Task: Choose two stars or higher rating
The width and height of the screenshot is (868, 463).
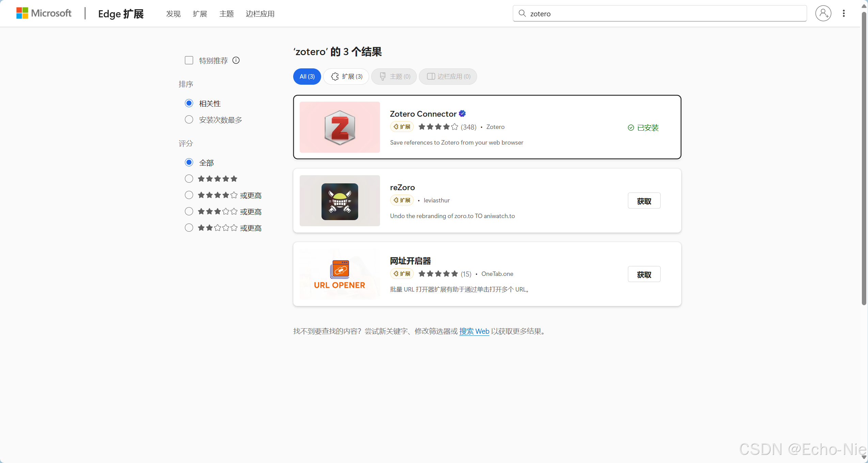Action: [x=189, y=228]
